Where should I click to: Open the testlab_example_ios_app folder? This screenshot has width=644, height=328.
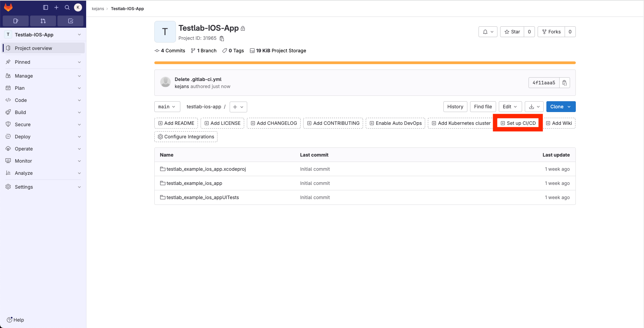(x=194, y=183)
